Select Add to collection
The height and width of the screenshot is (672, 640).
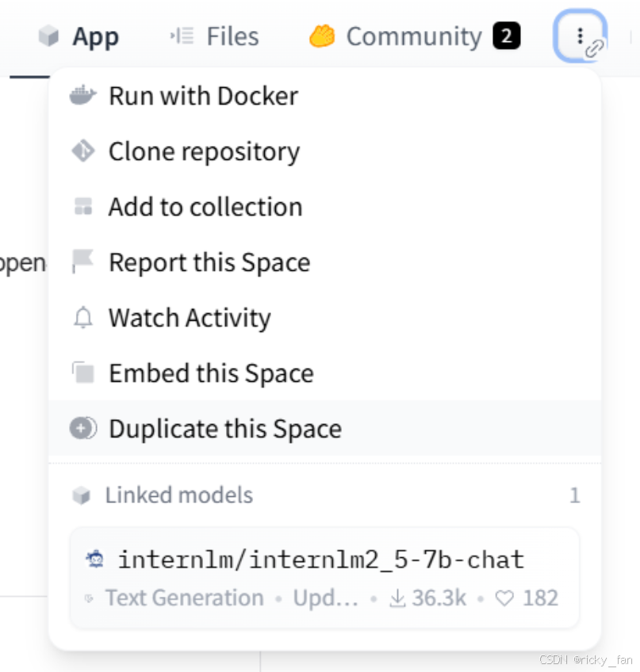coord(324,207)
